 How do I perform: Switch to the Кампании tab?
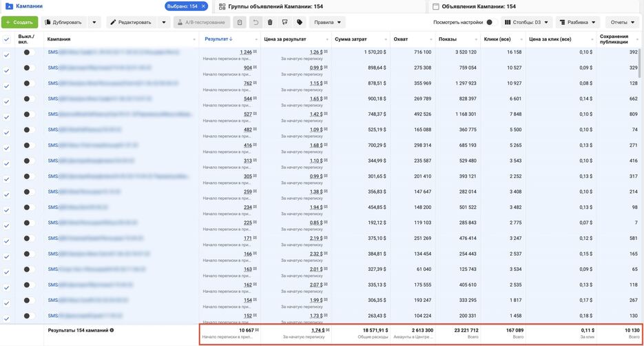click(29, 6)
